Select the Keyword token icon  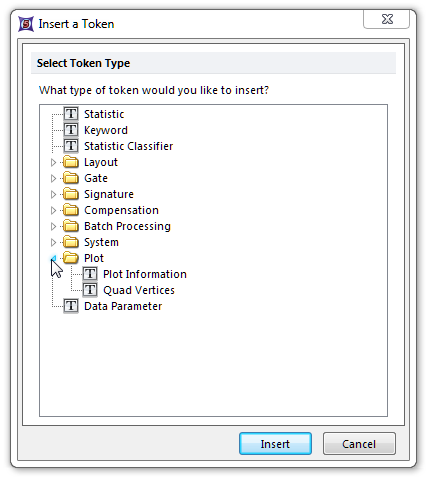(x=71, y=130)
